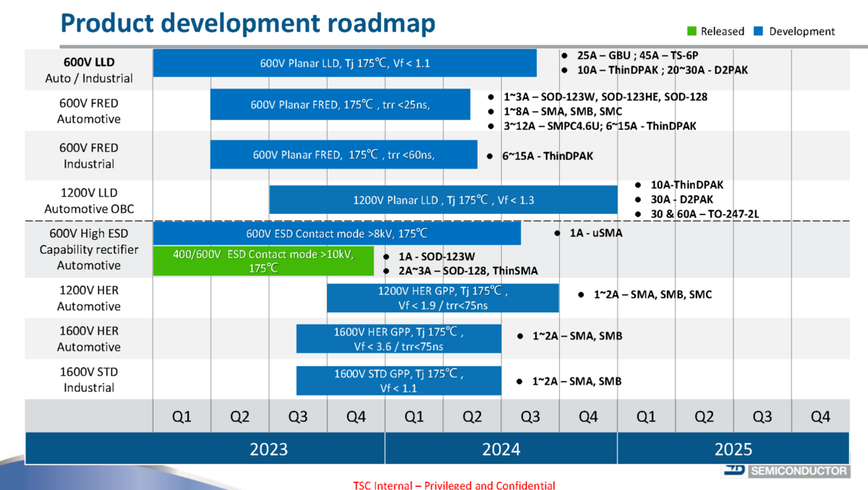The height and width of the screenshot is (490, 868).
Task: Select the 1200V HER GPP bar
Action: pyautogui.click(x=443, y=298)
